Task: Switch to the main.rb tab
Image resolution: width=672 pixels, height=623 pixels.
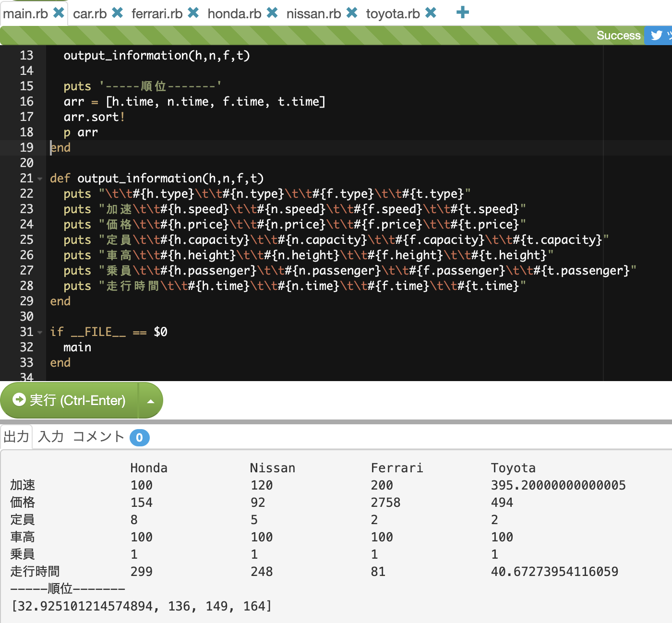Action: click(25, 13)
